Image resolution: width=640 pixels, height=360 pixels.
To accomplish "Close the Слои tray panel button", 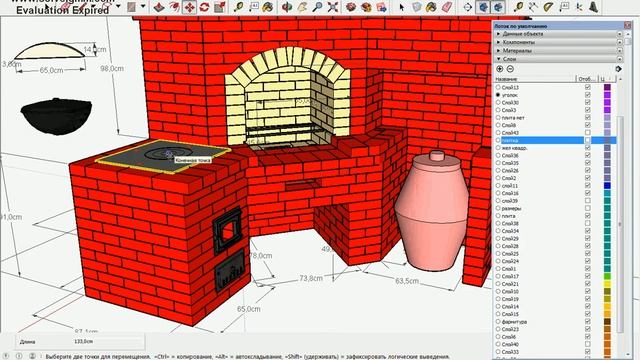I will 620,59.
